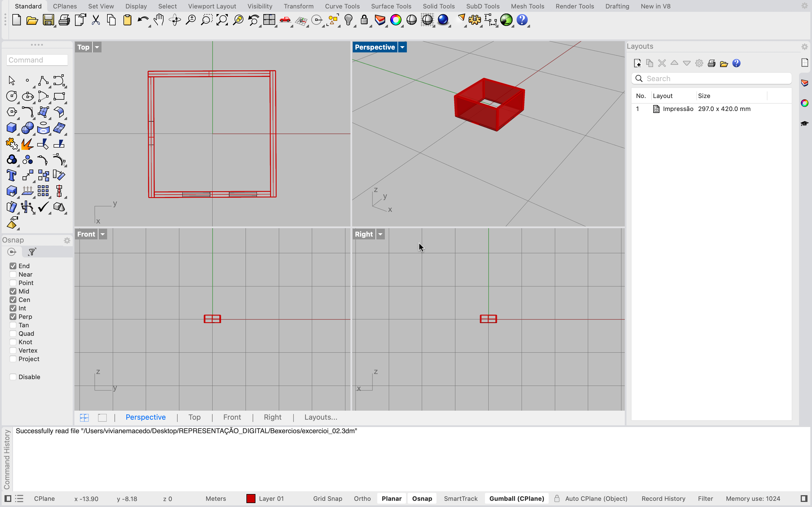Open the Front viewport tab at bottom

(232, 417)
